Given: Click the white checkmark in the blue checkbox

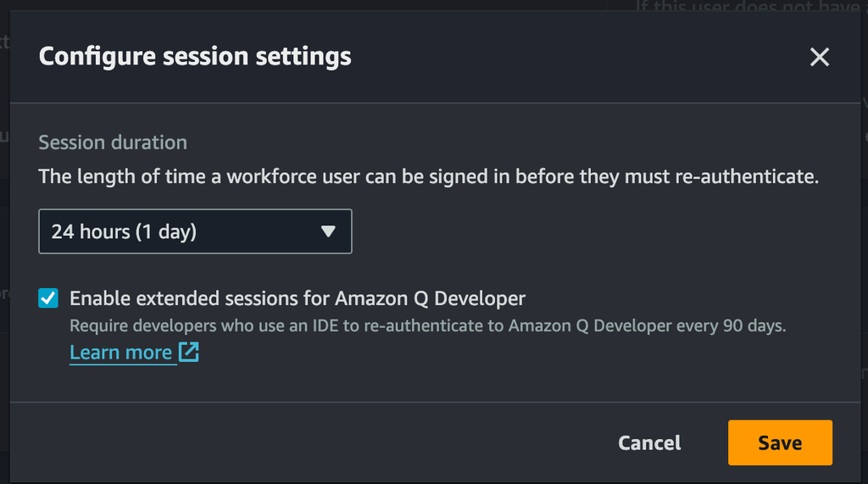Looking at the screenshot, I should tap(49, 298).
